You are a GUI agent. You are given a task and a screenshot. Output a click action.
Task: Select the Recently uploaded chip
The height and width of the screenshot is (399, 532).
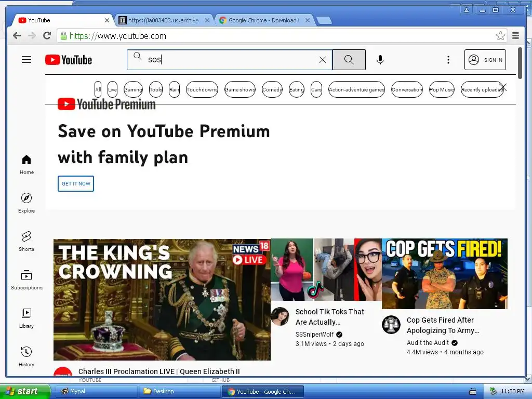click(x=482, y=89)
